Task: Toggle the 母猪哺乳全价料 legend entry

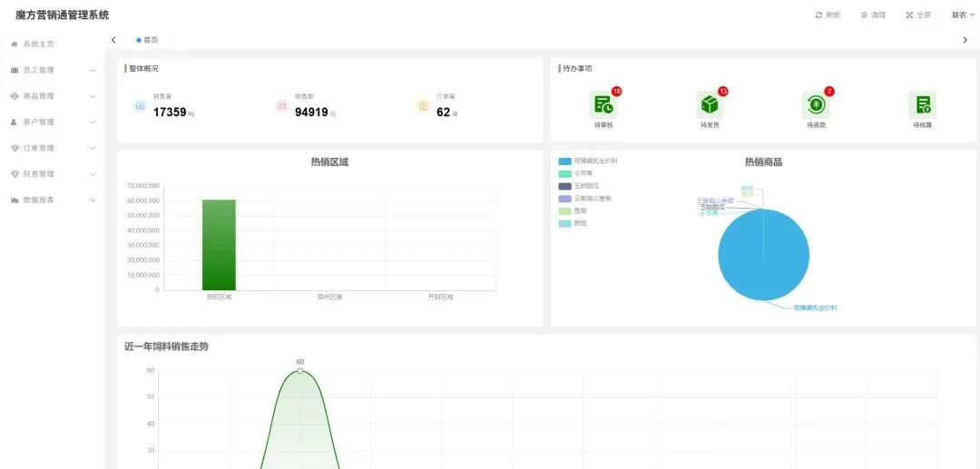Action: pyautogui.click(x=588, y=161)
